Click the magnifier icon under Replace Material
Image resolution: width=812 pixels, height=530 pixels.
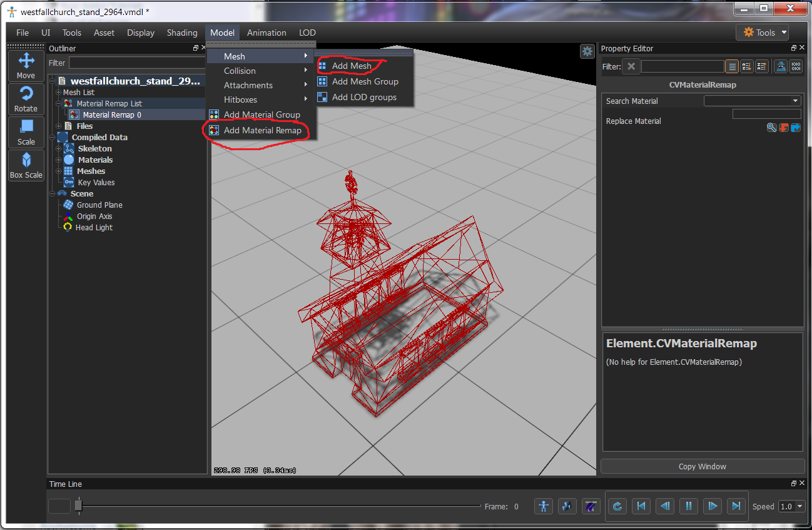click(x=771, y=128)
